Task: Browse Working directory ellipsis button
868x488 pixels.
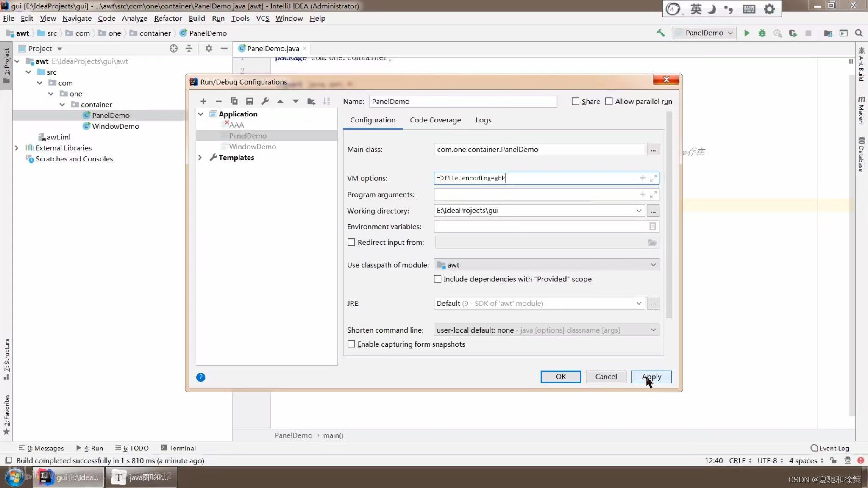Action: tap(653, 211)
